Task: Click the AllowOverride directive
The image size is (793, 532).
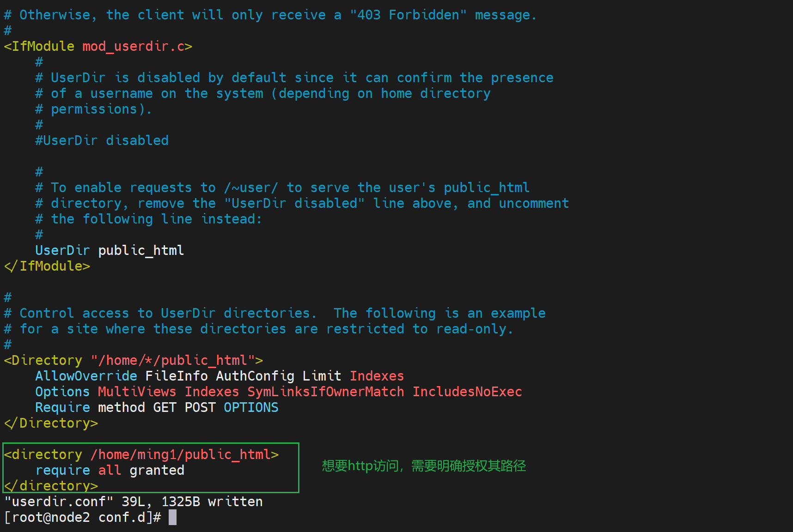Action: tap(86, 376)
